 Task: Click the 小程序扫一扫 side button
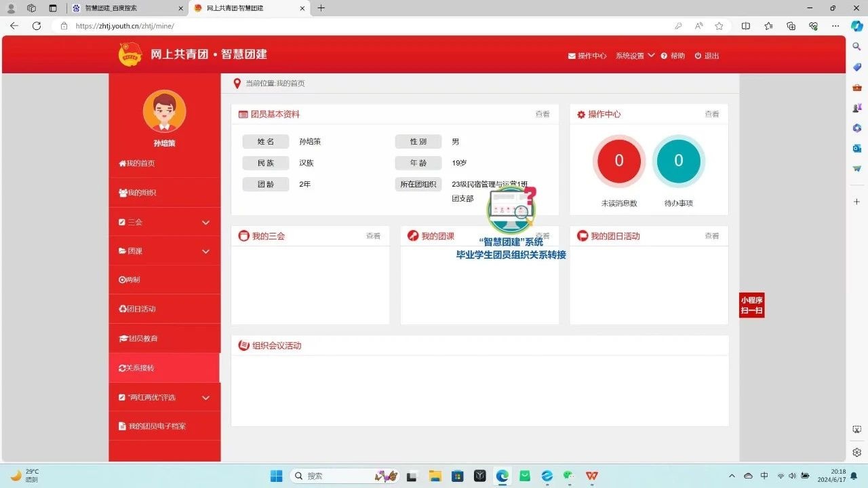tap(752, 305)
